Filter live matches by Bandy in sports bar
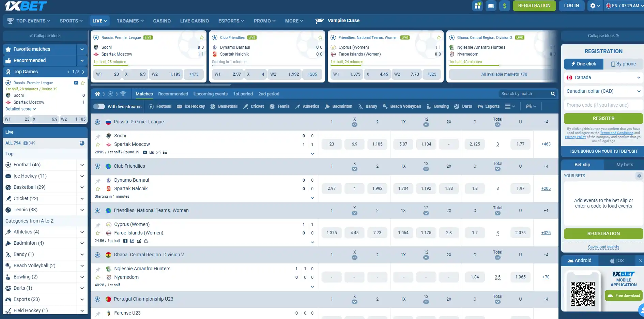 (x=368, y=106)
